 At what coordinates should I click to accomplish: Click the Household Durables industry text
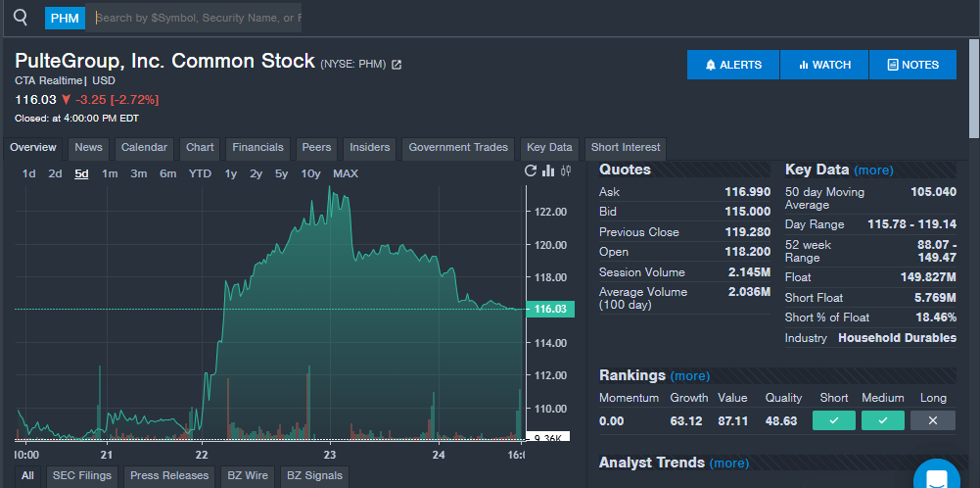tap(897, 338)
